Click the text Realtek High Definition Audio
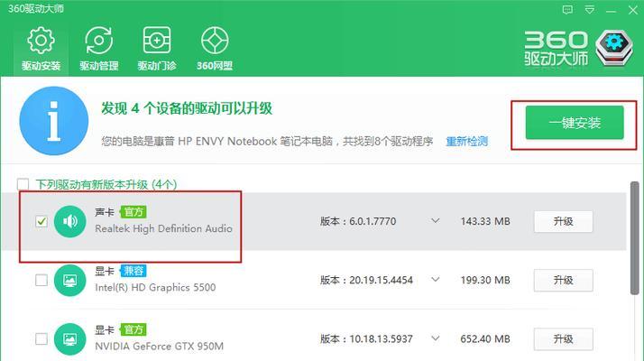The height and width of the screenshot is (361, 644). pyautogui.click(x=163, y=228)
